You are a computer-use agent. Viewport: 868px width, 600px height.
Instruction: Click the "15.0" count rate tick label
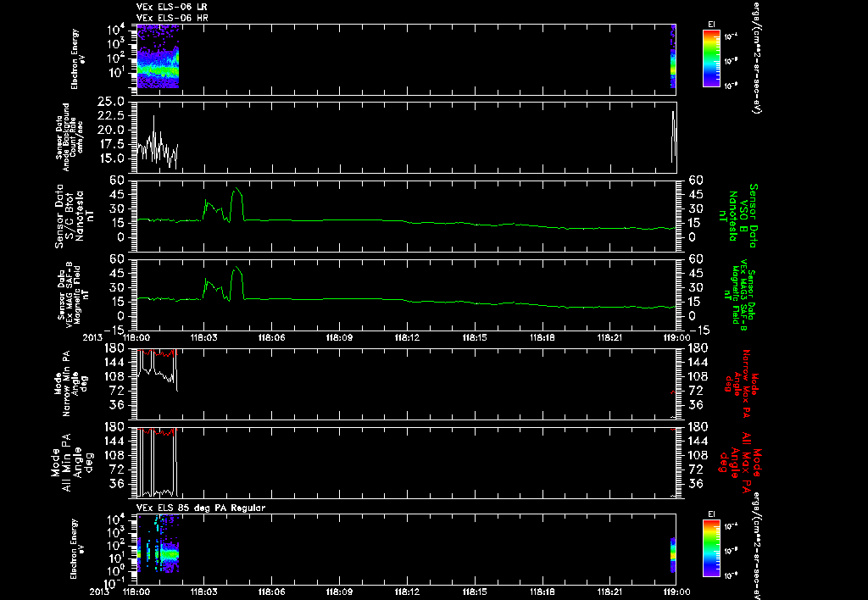(110, 158)
